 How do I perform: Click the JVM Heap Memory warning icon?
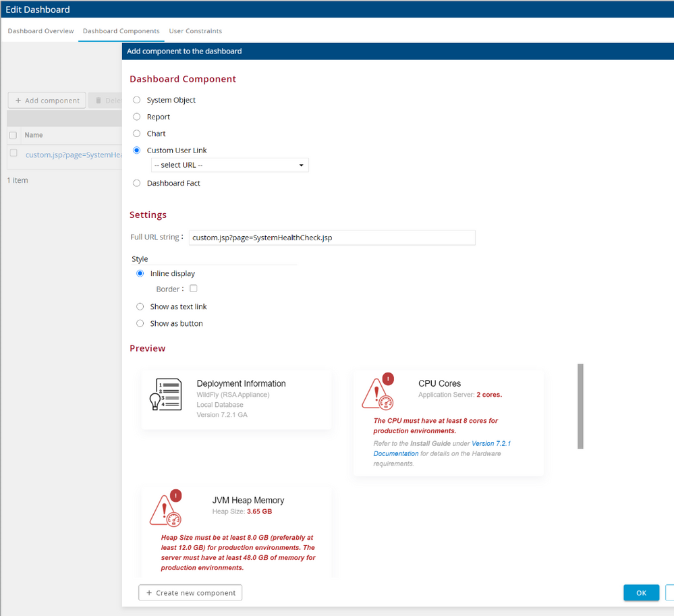165,511
